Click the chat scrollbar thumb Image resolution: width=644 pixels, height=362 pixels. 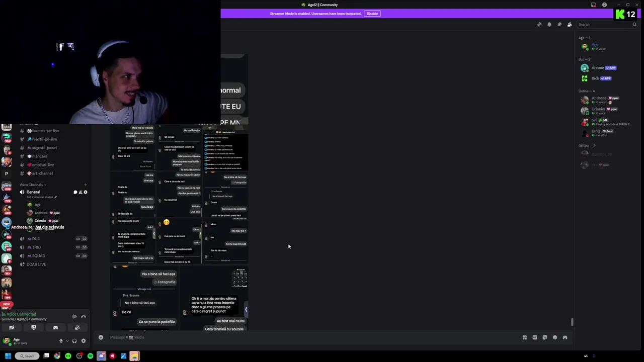[x=572, y=322]
